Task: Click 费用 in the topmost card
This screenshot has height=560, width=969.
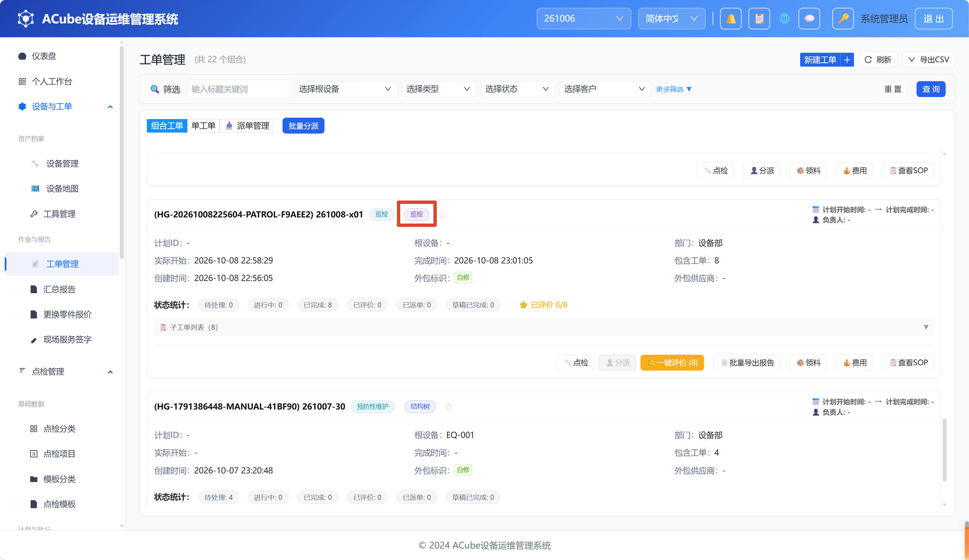Action: [x=854, y=171]
